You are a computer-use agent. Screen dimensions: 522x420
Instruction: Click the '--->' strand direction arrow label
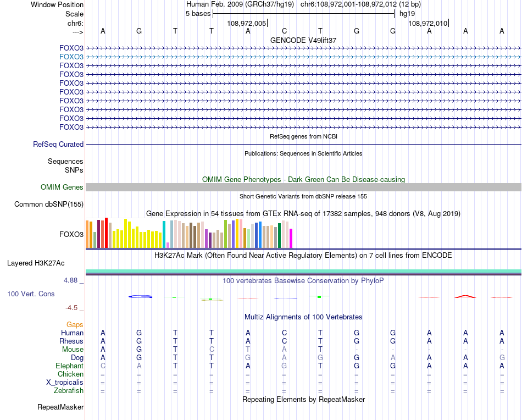tap(77, 32)
